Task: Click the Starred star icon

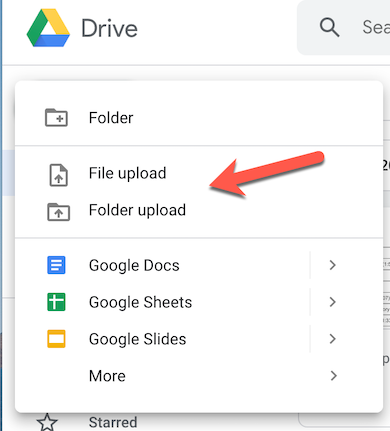Action: coord(47,422)
